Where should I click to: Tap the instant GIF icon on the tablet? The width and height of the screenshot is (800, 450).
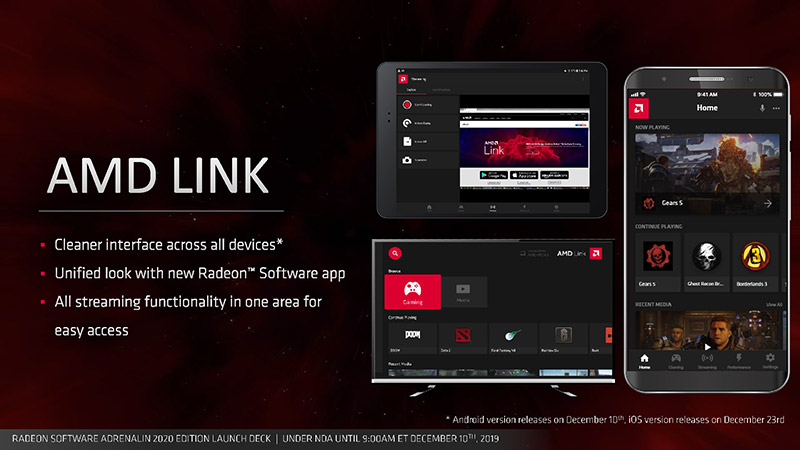pyautogui.click(x=407, y=141)
